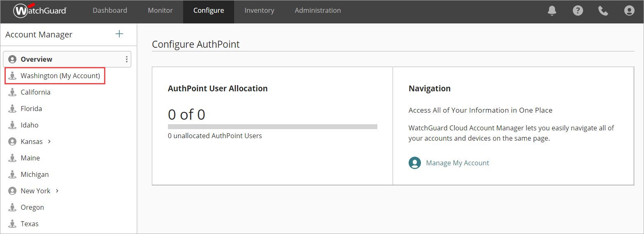Open the notifications bell icon

pyautogui.click(x=552, y=11)
